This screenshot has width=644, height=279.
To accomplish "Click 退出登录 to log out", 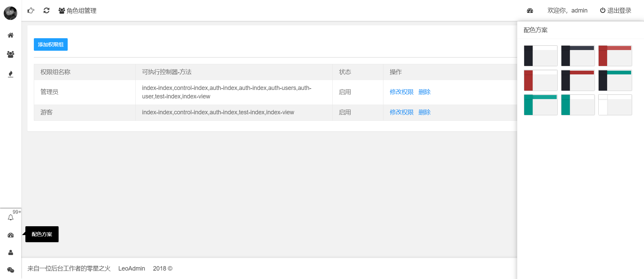I will point(616,10).
